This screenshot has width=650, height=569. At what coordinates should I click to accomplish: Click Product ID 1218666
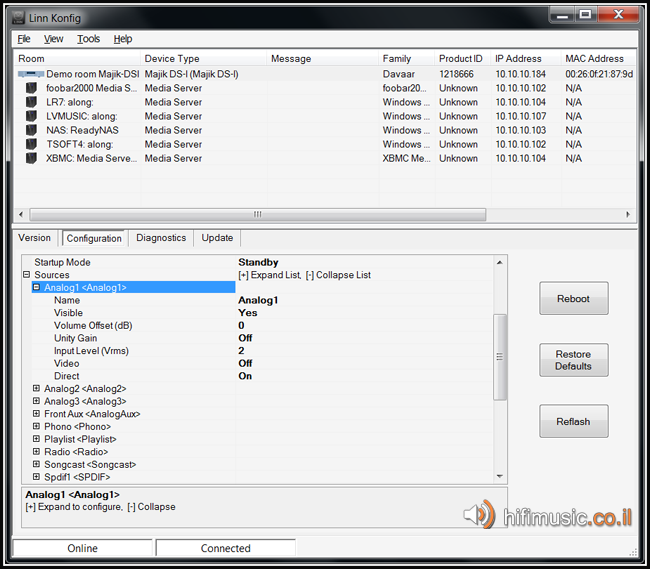[456, 74]
